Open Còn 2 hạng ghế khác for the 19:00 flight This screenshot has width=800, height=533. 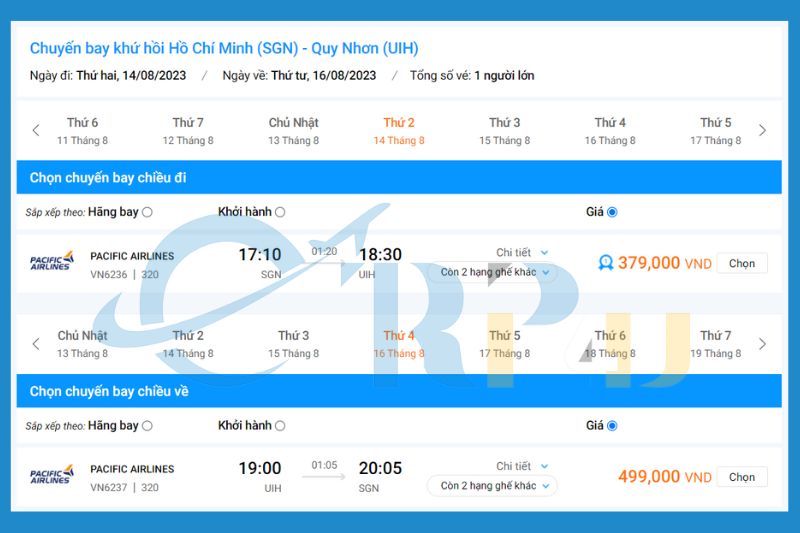pos(492,486)
